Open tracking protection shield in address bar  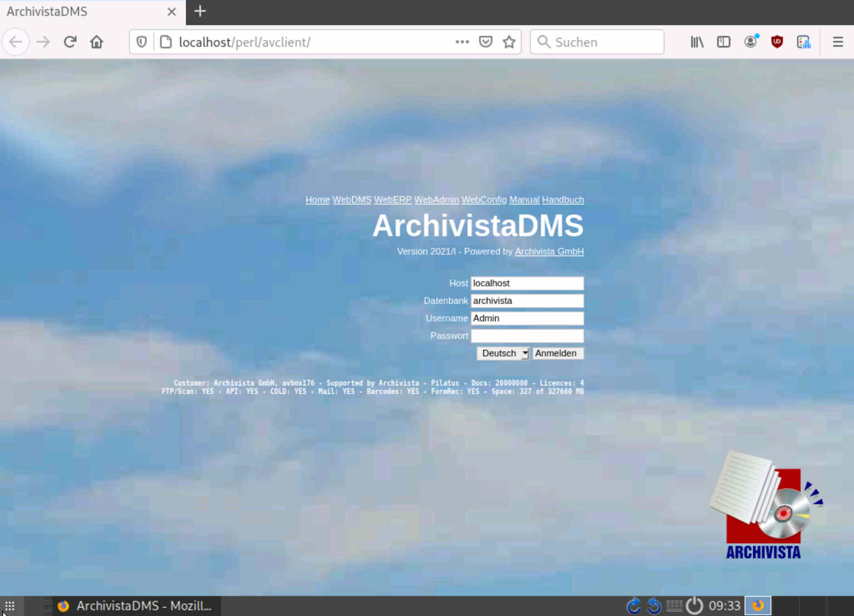point(141,42)
